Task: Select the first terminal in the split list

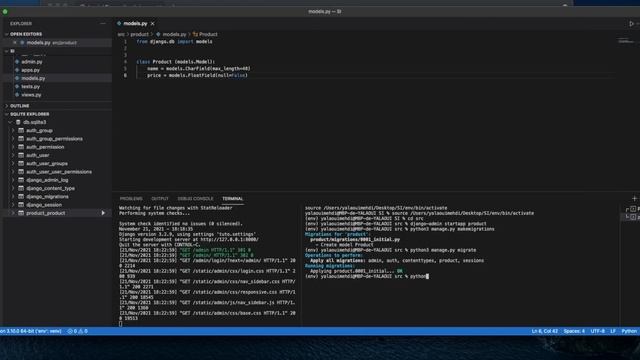Action: click(633, 209)
